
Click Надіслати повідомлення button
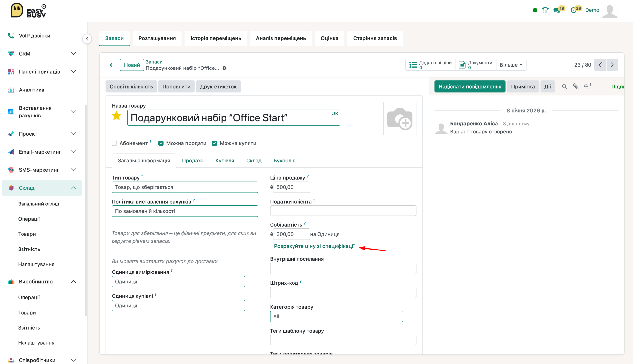[470, 87]
